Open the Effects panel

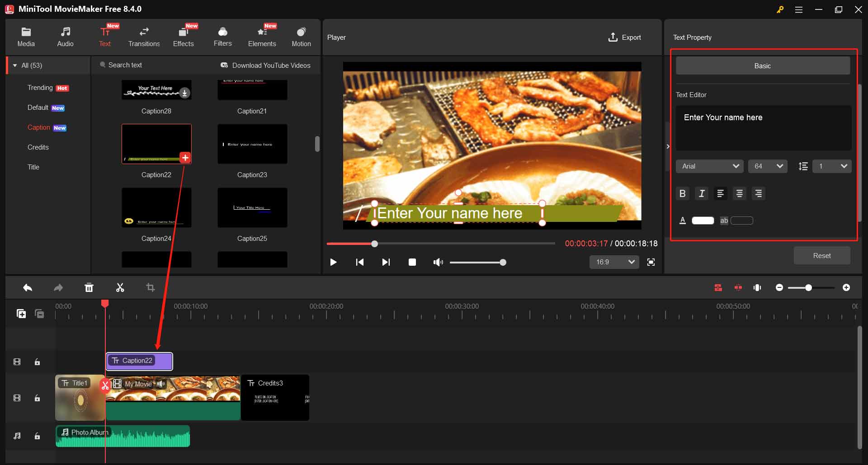click(x=183, y=36)
